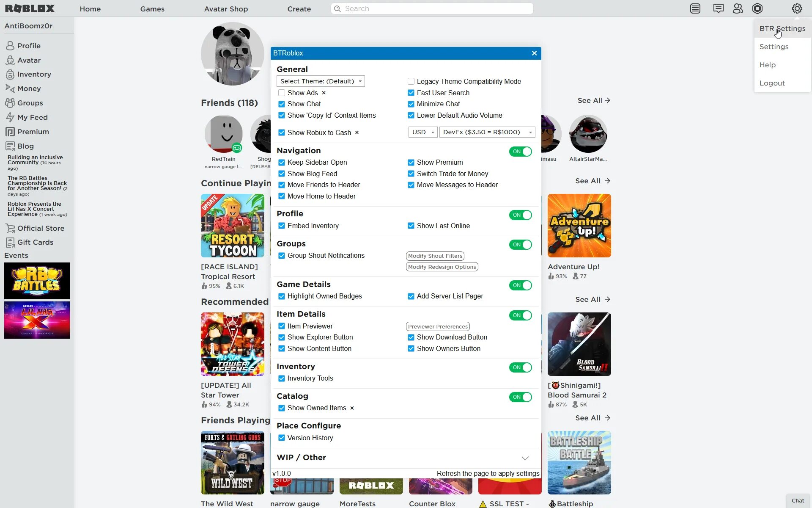812x508 pixels.
Task: Click the Official Store sidebar icon
Action: coord(10,228)
